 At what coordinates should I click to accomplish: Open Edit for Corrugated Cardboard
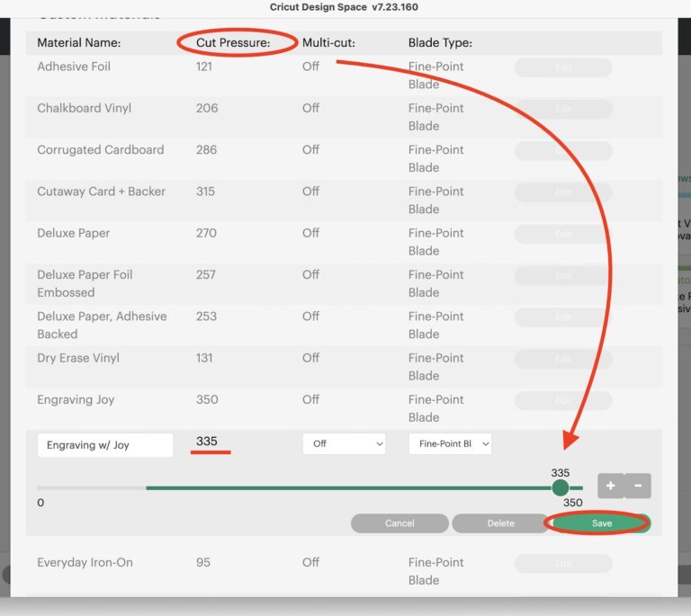tap(563, 150)
